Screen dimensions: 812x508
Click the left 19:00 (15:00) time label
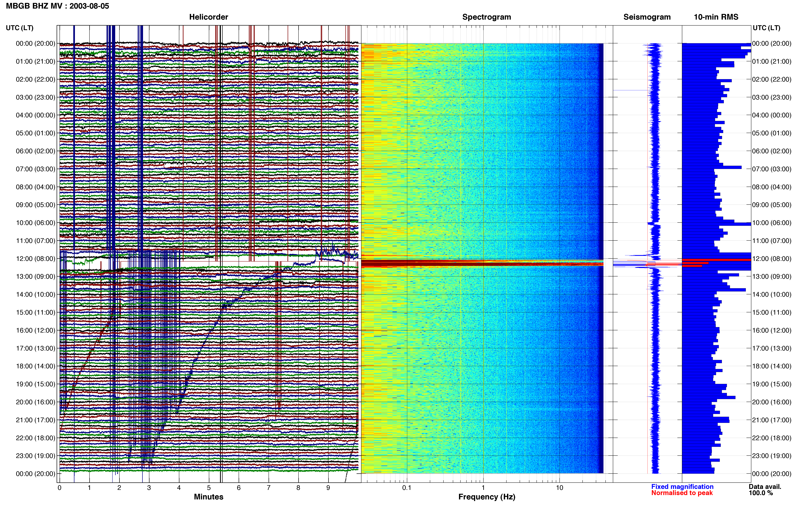(36, 384)
